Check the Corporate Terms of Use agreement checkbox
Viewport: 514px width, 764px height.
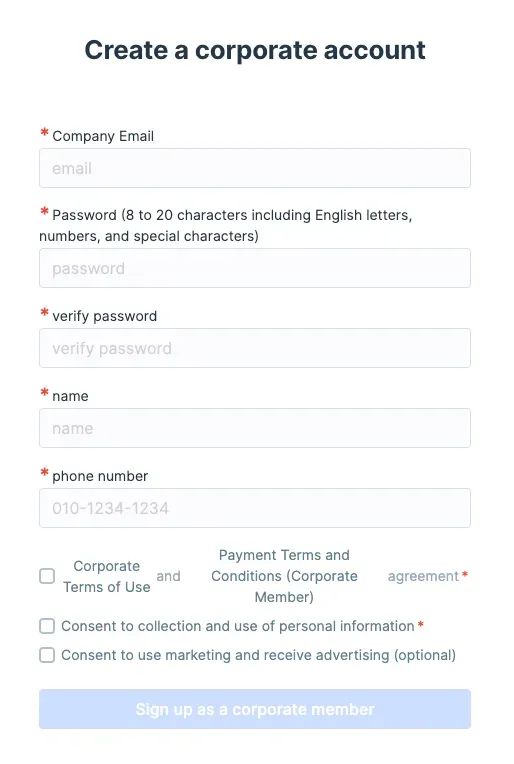[47, 576]
